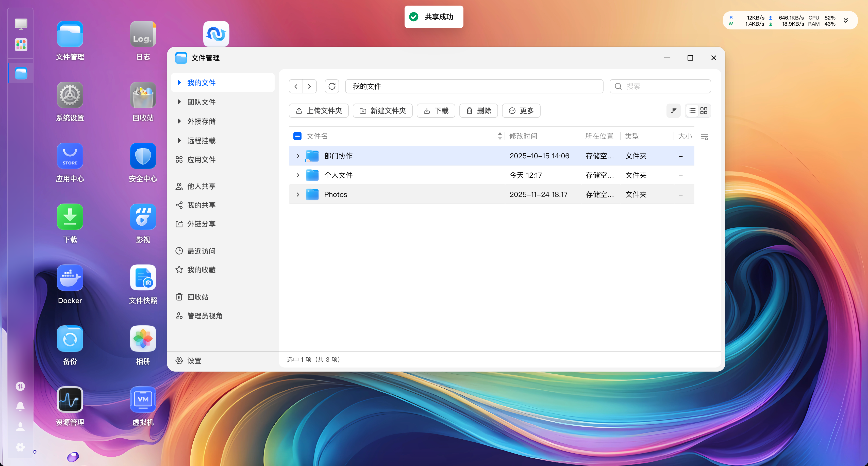
Task: Expand 远程挂载 tree node
Action: point(179,140)
